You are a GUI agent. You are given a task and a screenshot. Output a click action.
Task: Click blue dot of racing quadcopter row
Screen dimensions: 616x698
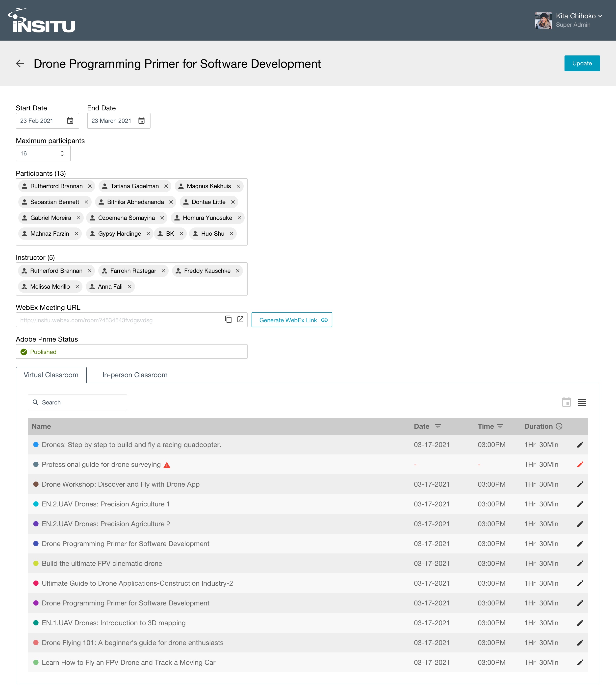tap(36, 445)
